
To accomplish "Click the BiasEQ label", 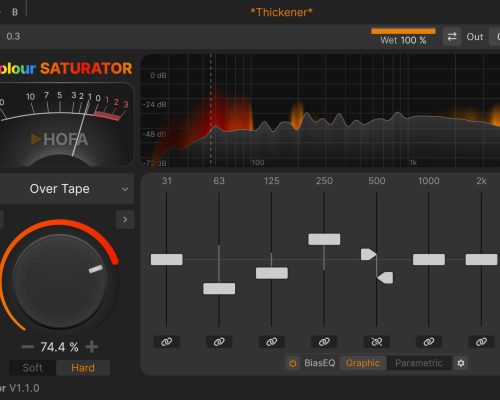I will [x=319, y=363].
